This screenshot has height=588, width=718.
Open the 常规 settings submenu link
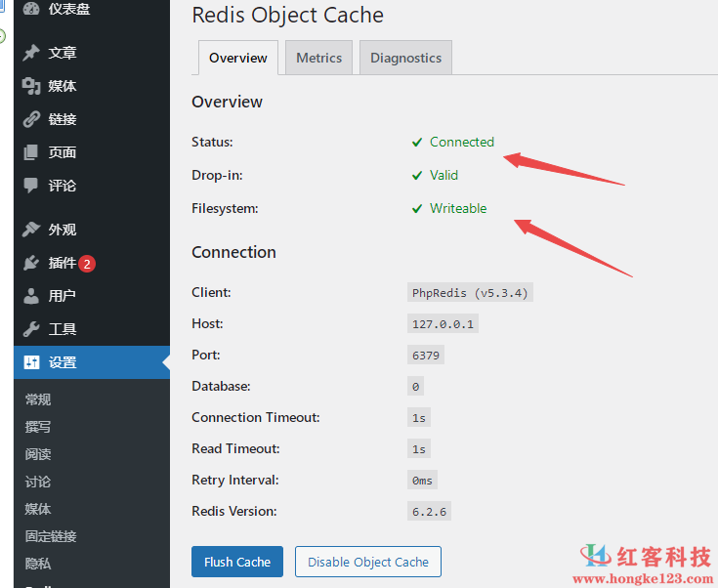tap(38, 399)
